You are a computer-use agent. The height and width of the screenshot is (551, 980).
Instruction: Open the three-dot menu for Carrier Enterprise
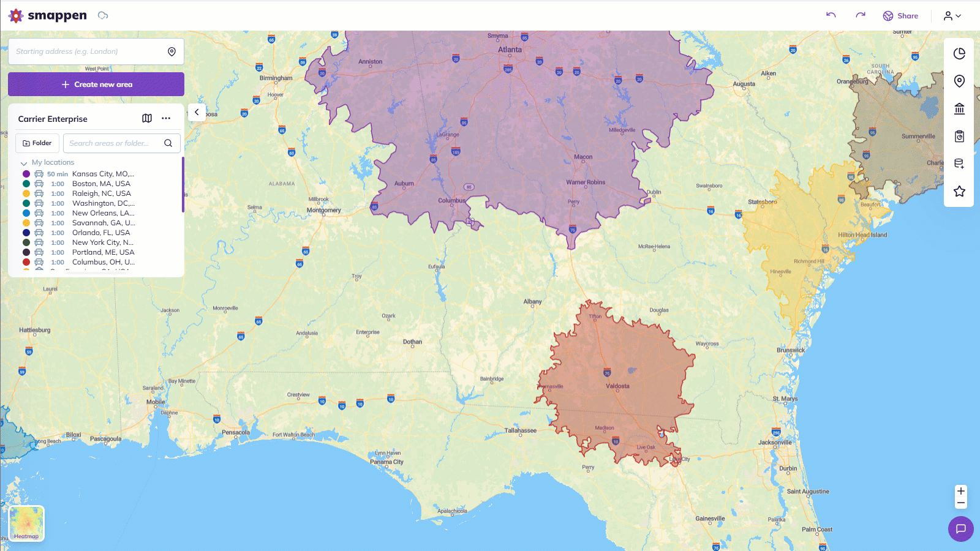point(166,118)
